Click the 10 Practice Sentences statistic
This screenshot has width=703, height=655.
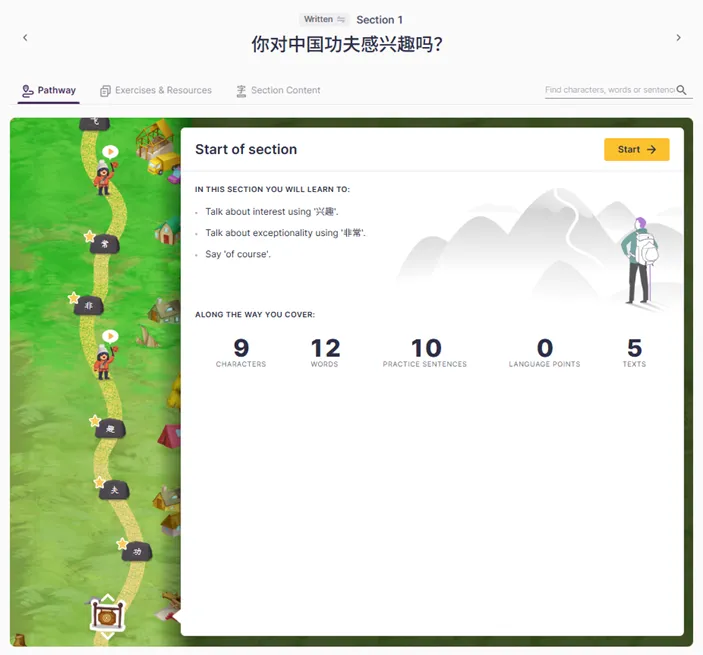(x=425, y=353)
